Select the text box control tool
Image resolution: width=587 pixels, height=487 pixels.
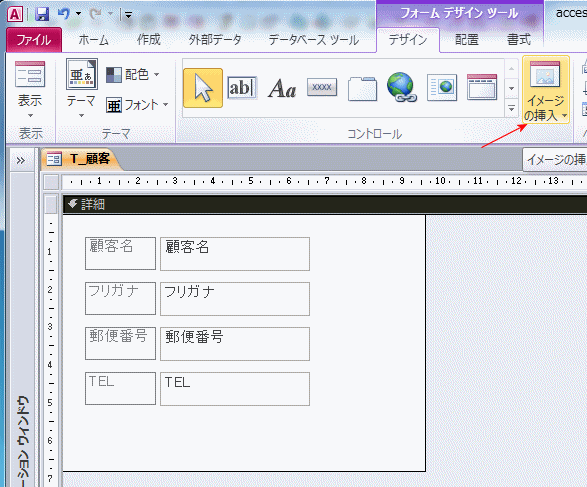(242, 88)
